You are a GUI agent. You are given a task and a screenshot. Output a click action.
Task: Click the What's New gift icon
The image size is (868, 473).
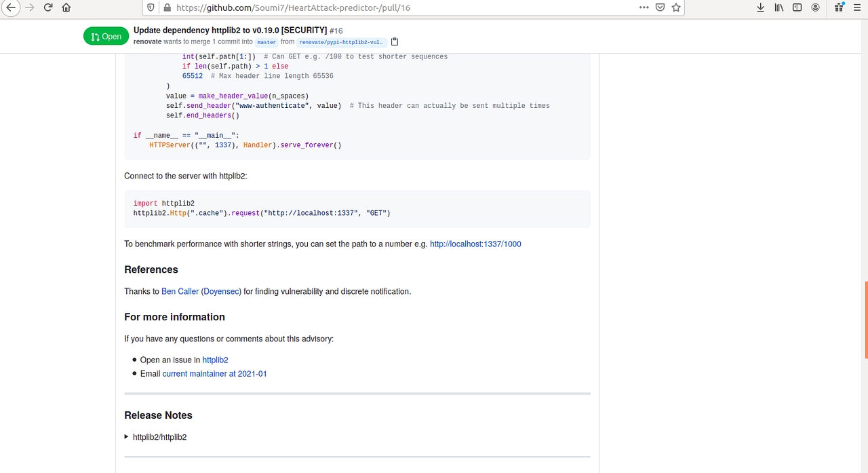838,7
